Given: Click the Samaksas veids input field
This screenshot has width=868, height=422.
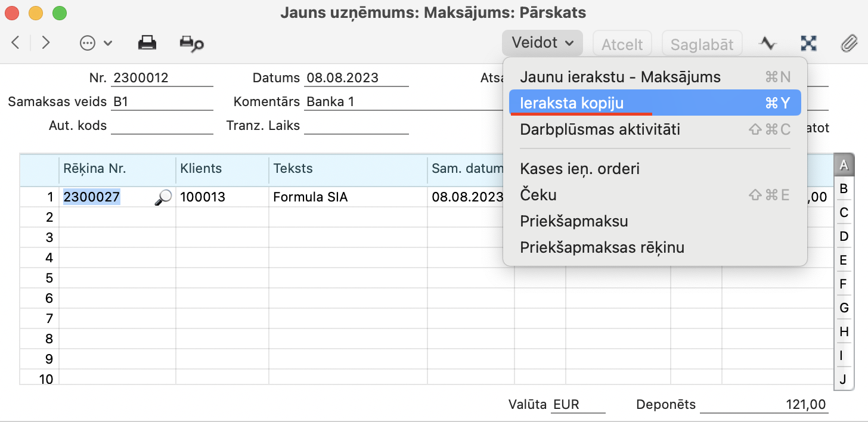Looking at the screenshot, I should [162, 102].
